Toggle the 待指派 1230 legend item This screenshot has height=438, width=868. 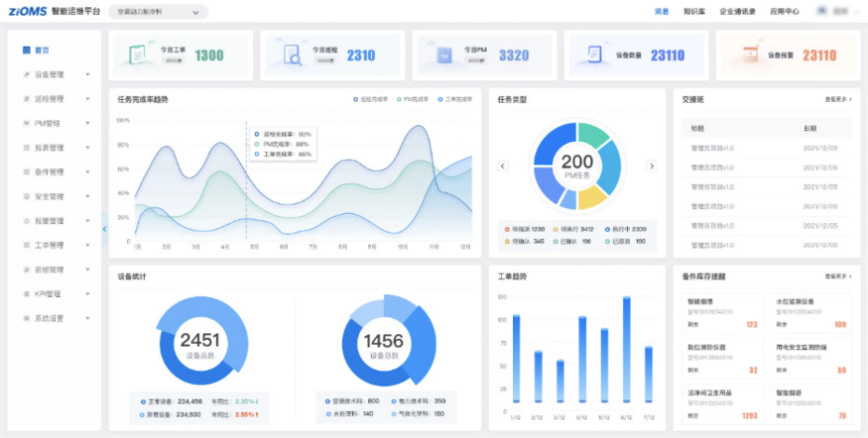coord(525,230)
